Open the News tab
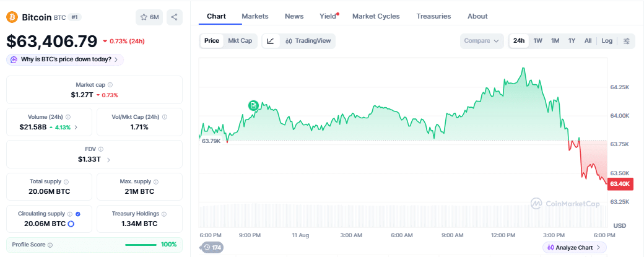The image size is (644, 257). tap(294, 17)
